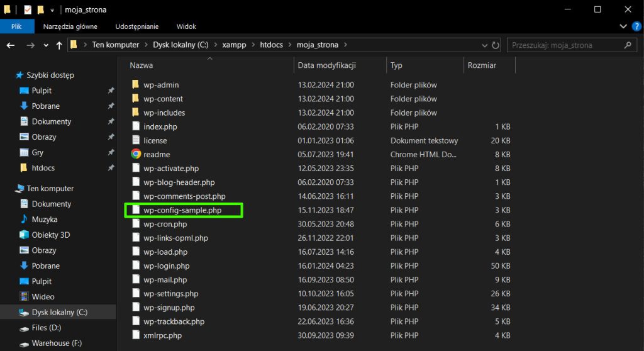Expand the ribbon using the chevron
644x351 pixels.
(623, 26)
